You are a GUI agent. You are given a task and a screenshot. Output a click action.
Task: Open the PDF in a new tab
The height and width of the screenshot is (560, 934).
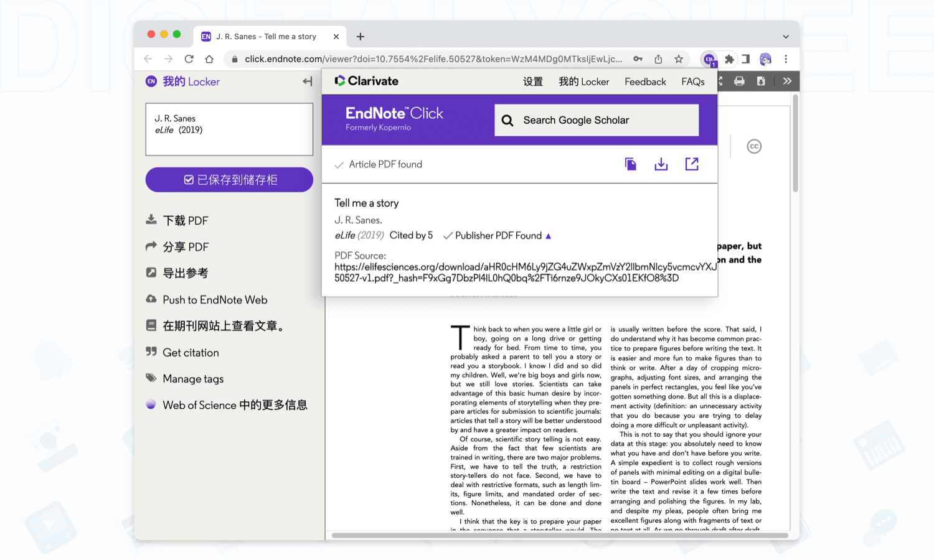click(691, 164)
